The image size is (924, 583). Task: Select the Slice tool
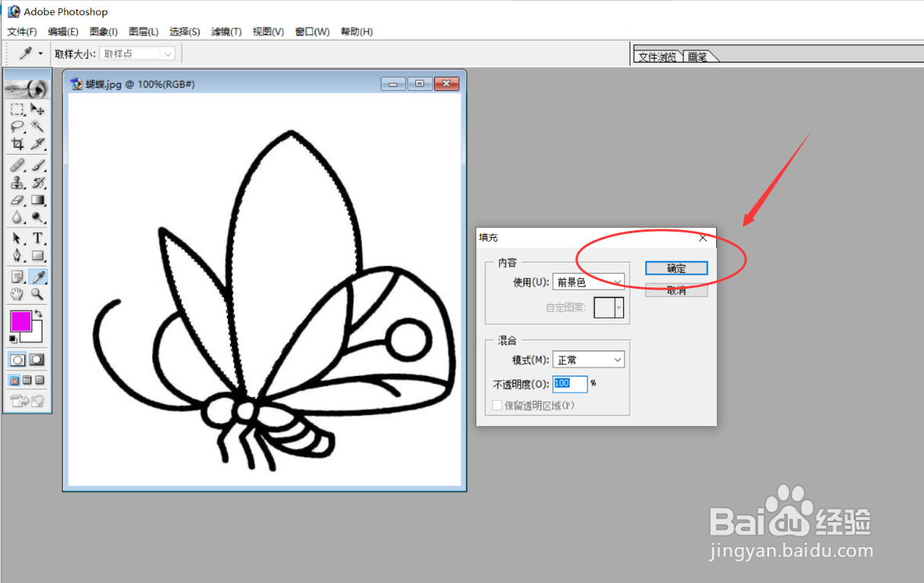click(x=37, y=143)
